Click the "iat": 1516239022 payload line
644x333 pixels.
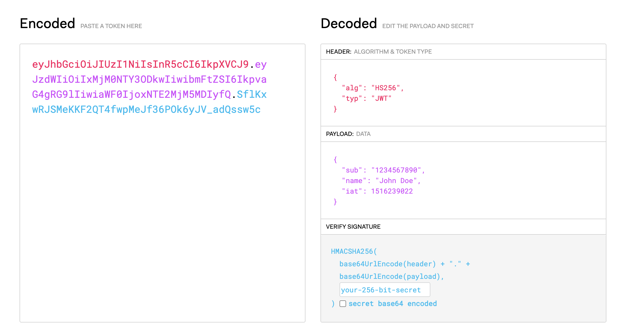(x=377, y=191)
